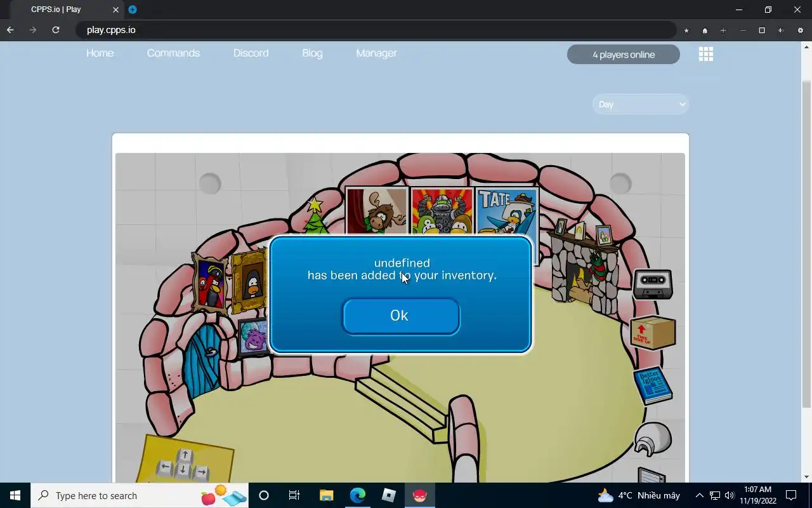Click the browser back arrow
Screen dimensions: 812x508
(x=10, y=30)
